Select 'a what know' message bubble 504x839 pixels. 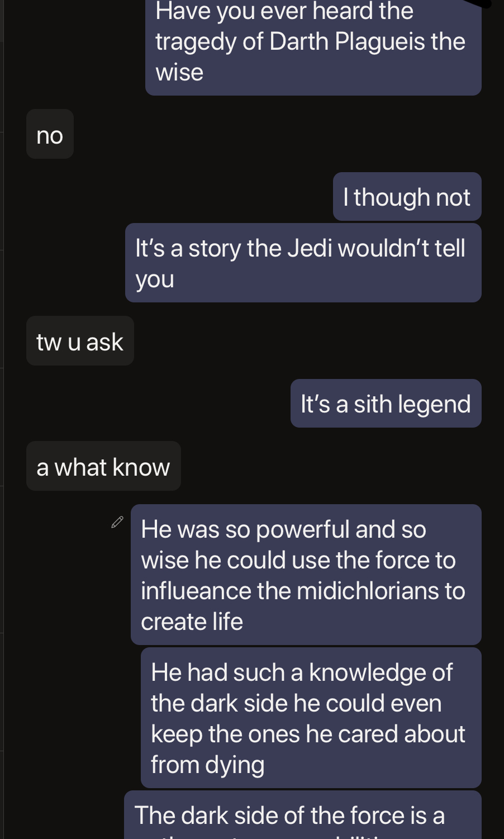(103, 466)
